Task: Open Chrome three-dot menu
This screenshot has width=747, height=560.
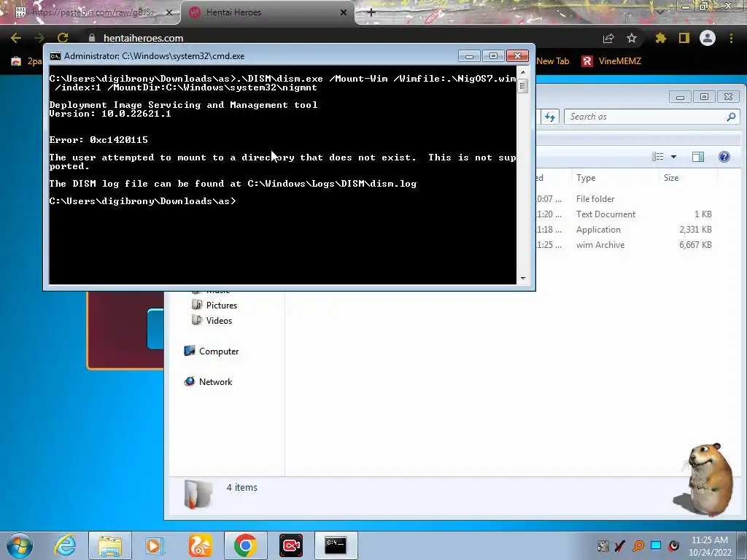Action: 731,38
